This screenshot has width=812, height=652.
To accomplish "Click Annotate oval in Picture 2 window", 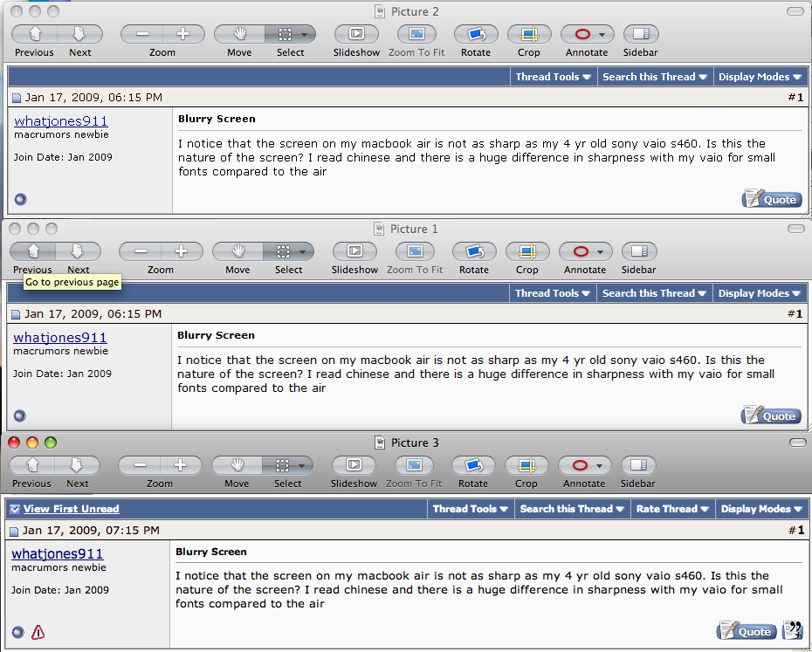I will [582, 34].
